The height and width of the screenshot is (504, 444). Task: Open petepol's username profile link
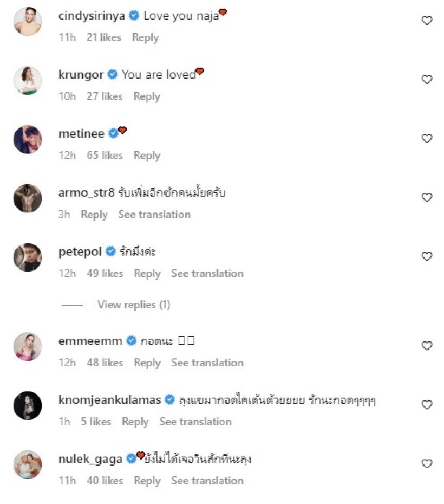pyautogui.click(x=79, y=251)
